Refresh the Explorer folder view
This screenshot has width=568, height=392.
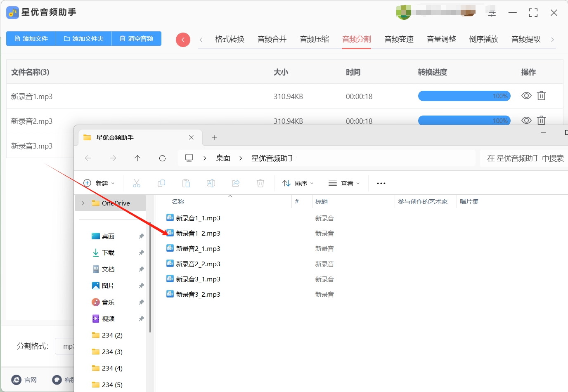click(162, 158)
